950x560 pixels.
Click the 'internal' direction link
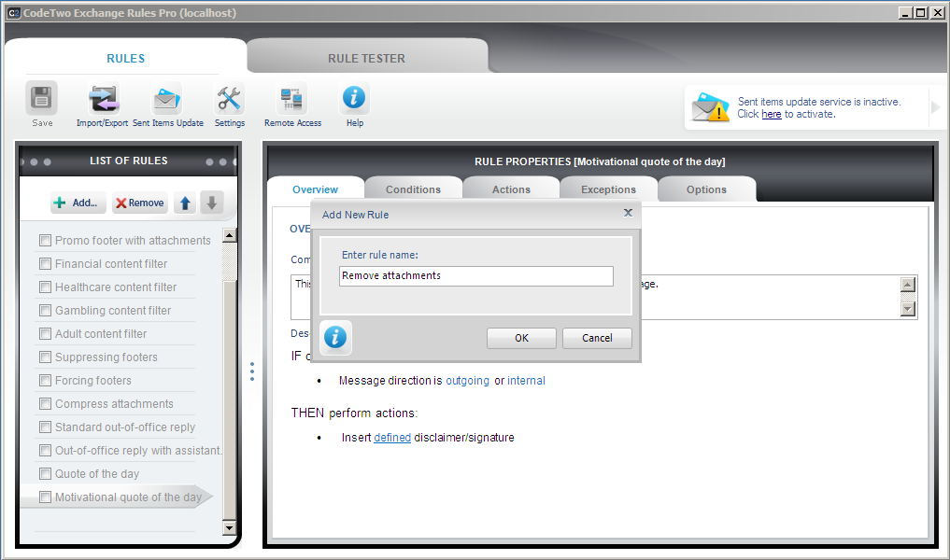coord(526,380)
